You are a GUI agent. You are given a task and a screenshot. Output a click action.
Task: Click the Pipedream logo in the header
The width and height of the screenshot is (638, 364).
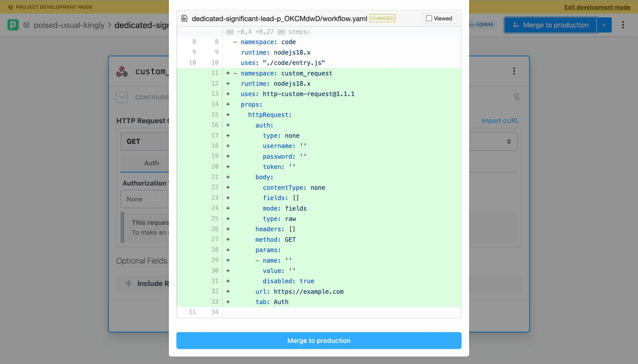(13, 25)
